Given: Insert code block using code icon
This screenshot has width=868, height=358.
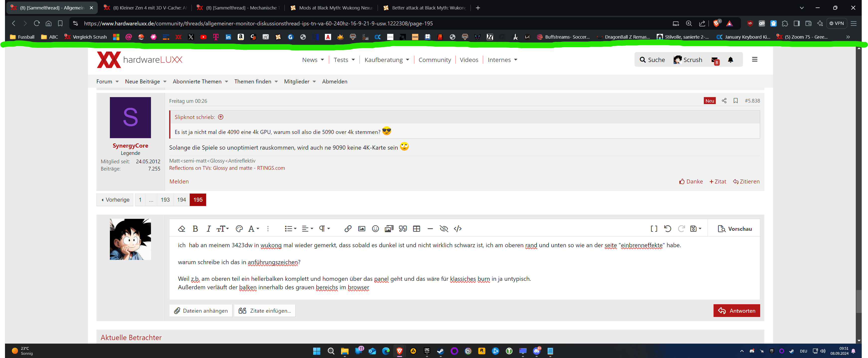Looking at the screenshot, I should (x=458, y=229).
